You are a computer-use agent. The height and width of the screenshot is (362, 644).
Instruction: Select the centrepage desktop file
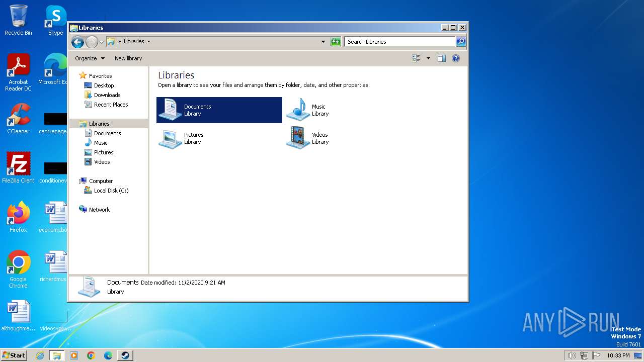(x=53, y=123)
